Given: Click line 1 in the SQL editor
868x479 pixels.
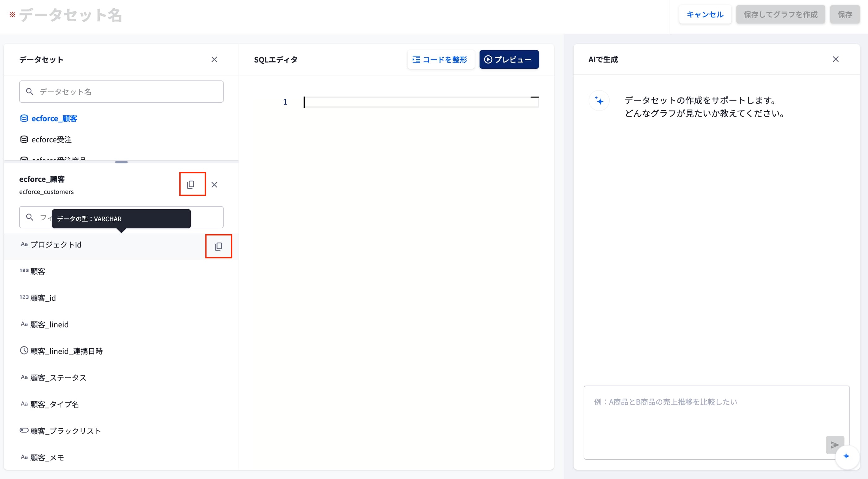Looking at the screenshot, I should click(421, 102).
